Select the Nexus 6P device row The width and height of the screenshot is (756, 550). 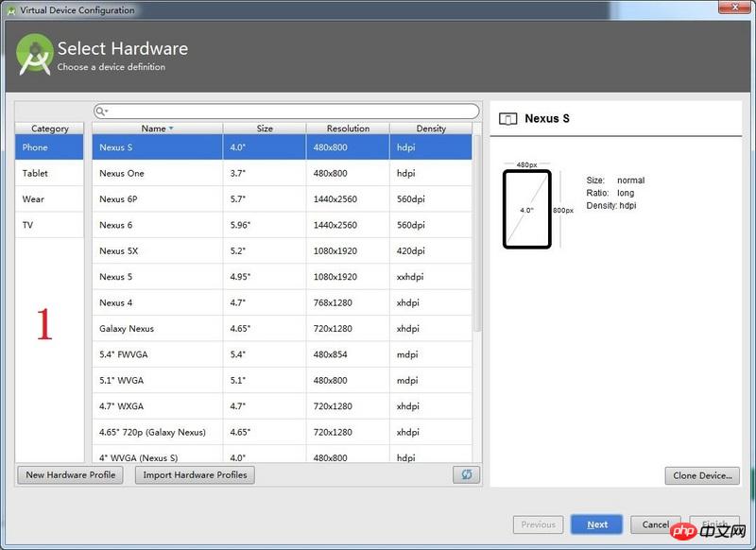click(282, 199)
